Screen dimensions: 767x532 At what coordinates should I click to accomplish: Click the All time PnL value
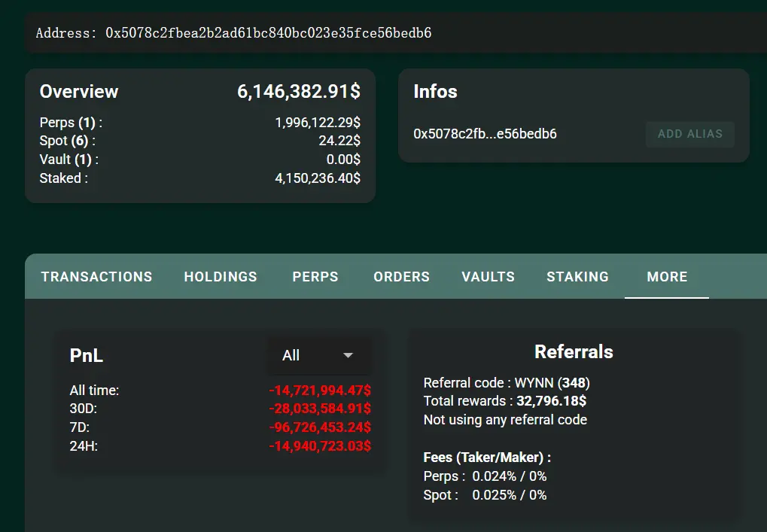(319, 391)
